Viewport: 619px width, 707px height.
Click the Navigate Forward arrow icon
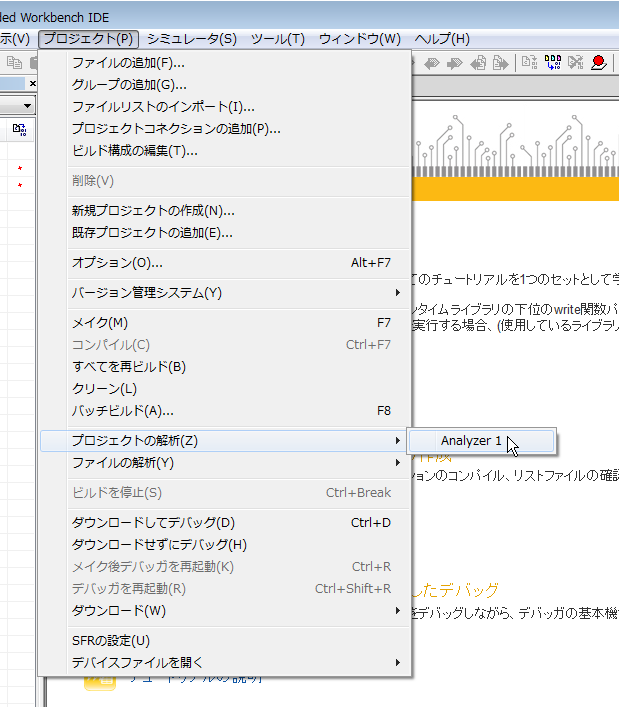(454, 63)
